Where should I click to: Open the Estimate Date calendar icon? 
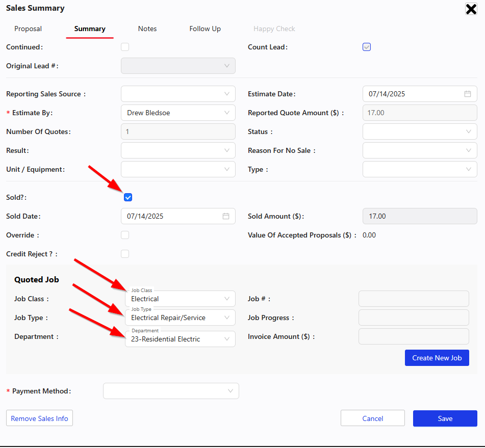(467, 94)
